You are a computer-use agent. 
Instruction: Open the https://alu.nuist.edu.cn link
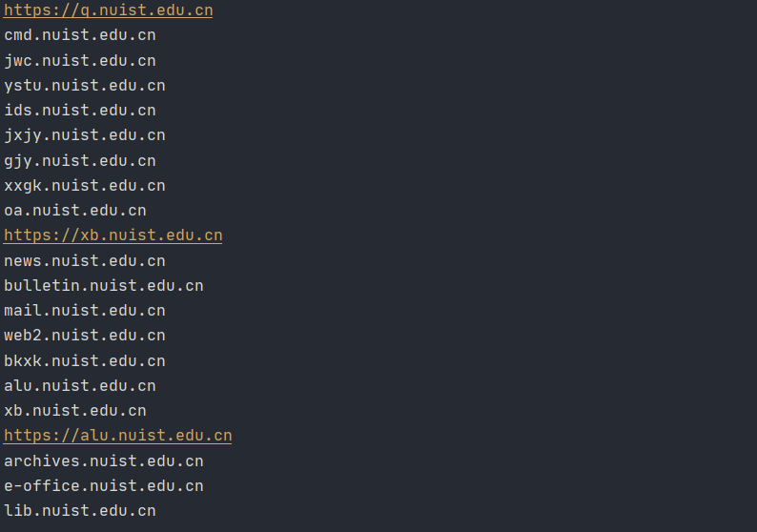click(x=118, y=436)
